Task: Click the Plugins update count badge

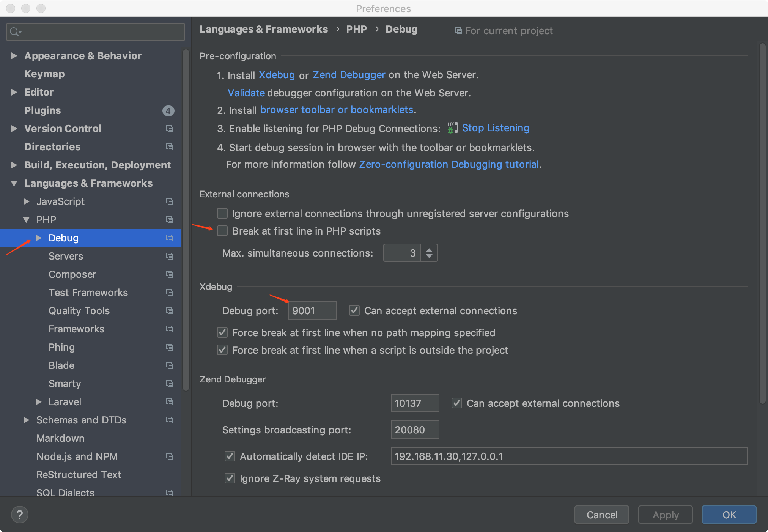Action: pyautogui.click(x=168, y=110)
